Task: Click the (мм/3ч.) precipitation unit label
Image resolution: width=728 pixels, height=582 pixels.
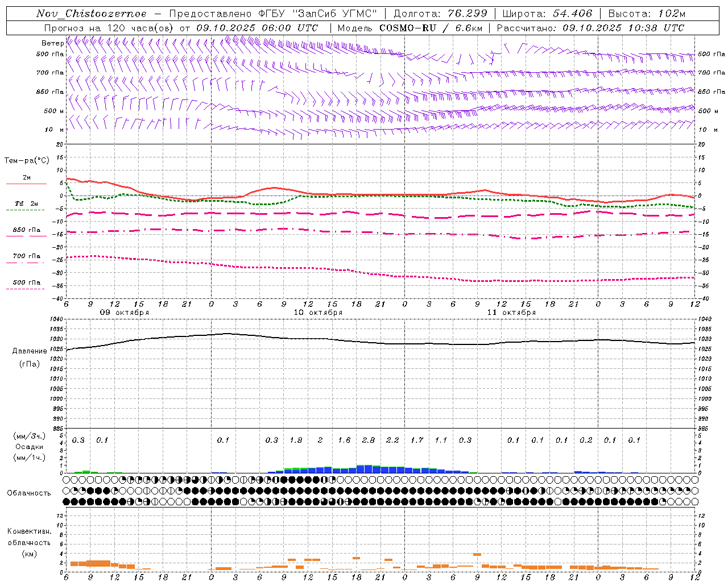Action: tap(30, 436)
